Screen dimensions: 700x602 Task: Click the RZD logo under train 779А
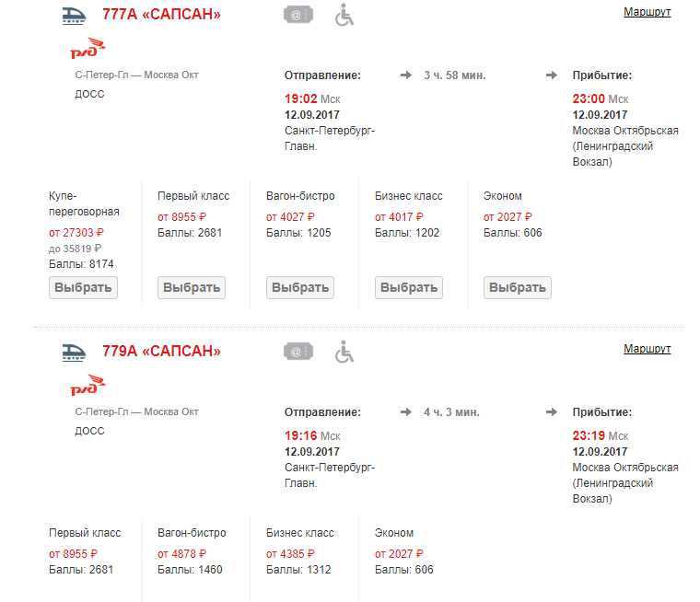click(x=89, y=386)
